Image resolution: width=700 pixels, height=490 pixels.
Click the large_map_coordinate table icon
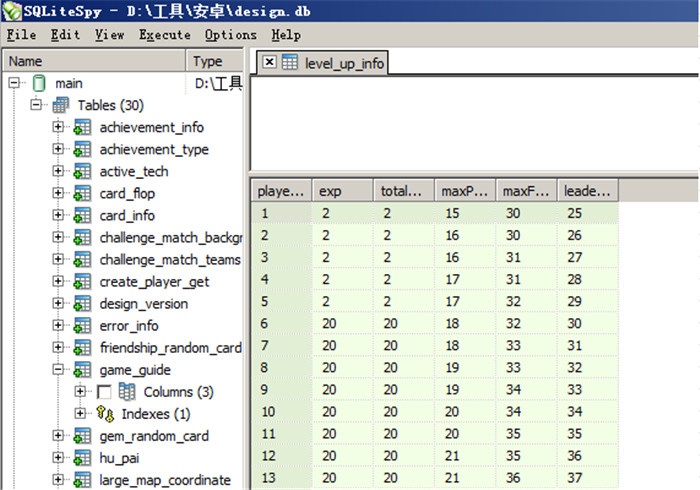click(82, 480)
